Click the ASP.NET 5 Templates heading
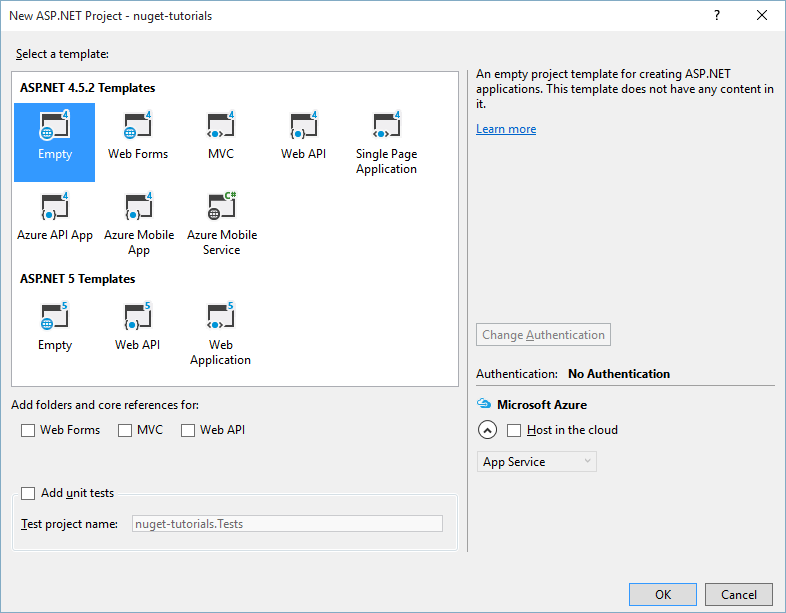 pyautogui.click(x=78, y=279)
